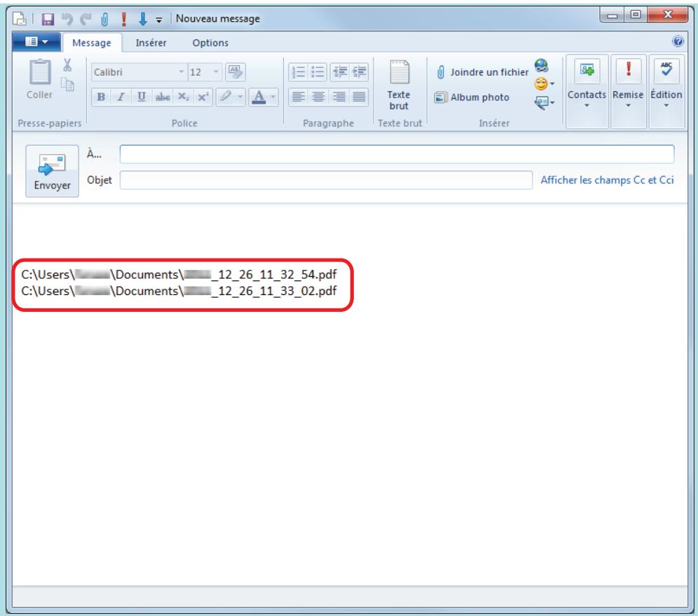698x616 pixels.
Task: Insert a bulleted list
Action: 318,71
